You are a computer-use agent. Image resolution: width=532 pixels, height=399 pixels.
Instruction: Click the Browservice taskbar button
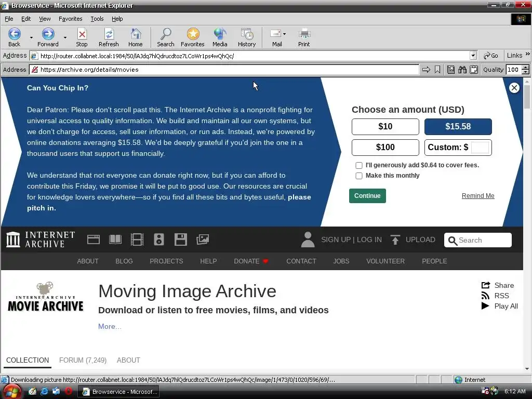click(119, 392)
